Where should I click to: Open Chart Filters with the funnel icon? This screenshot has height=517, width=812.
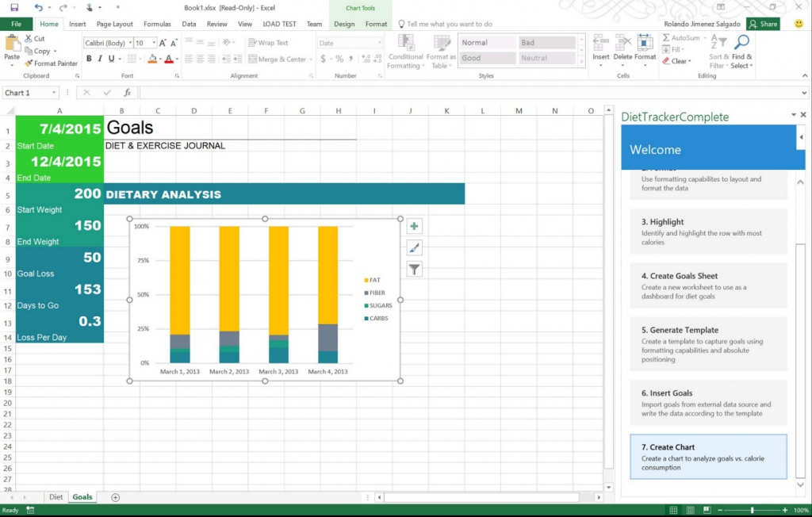click(414, 269)
